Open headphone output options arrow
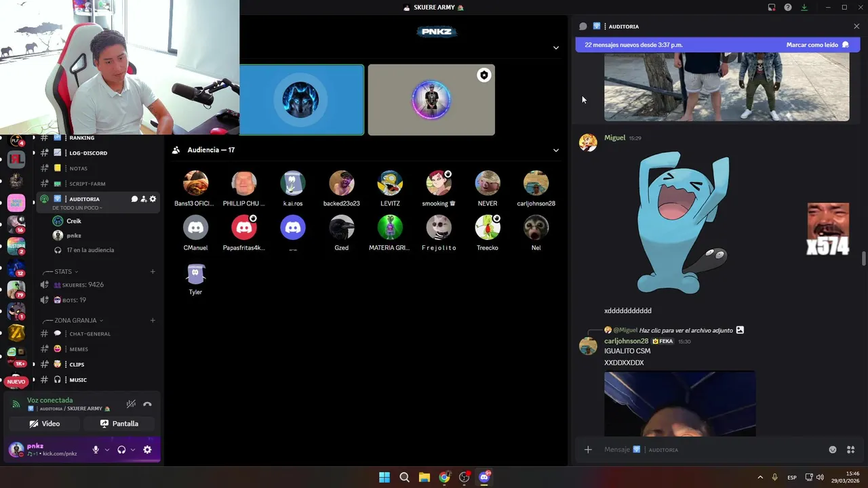868x488 pixels. coord(133,449)
